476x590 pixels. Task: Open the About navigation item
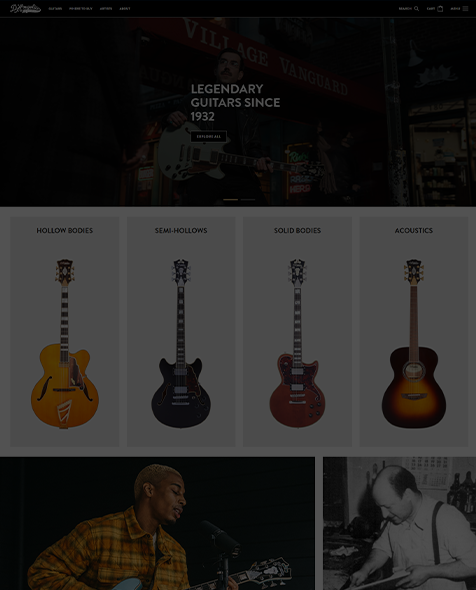click(x=125, y=8)
